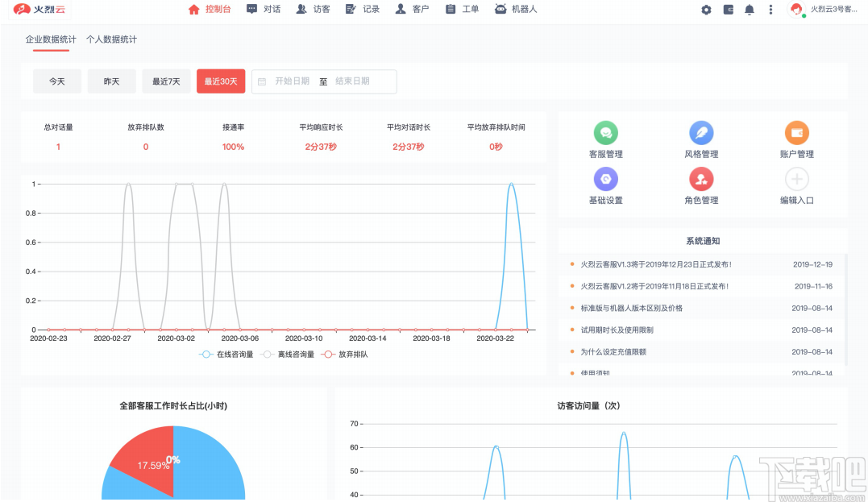Open notice 火烈云客服V1.3将于2019年12月23日正式发布
Image resolution: width=868 pixels, height=502 pixels.
click(x=656, y=264)
